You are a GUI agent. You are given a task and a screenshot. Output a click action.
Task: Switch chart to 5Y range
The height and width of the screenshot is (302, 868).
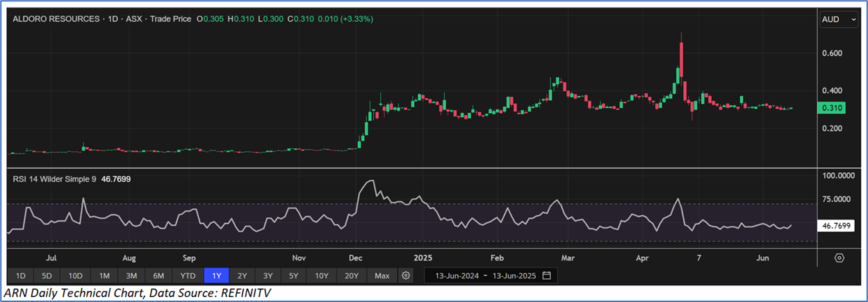coord(293,276)
